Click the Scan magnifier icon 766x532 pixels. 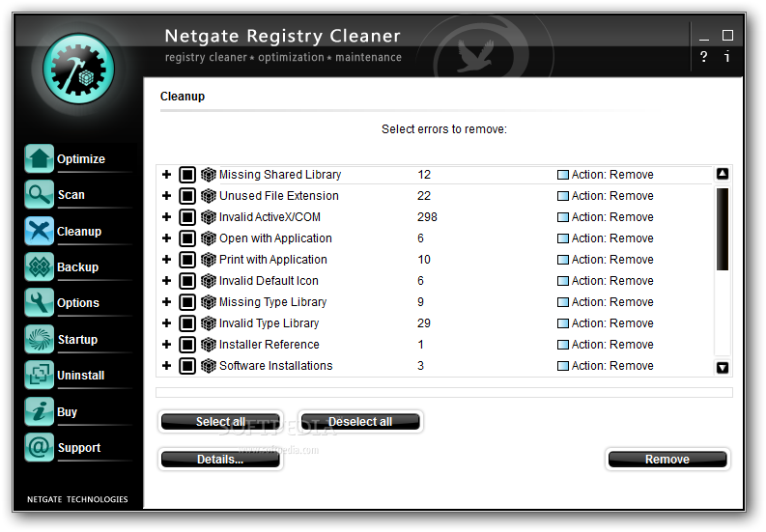tap(39, 194)
